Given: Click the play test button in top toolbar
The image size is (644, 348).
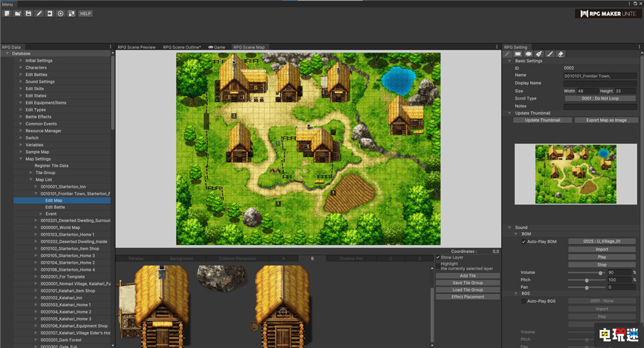Looking at the screenshot, I should click(x=61, y=14).
